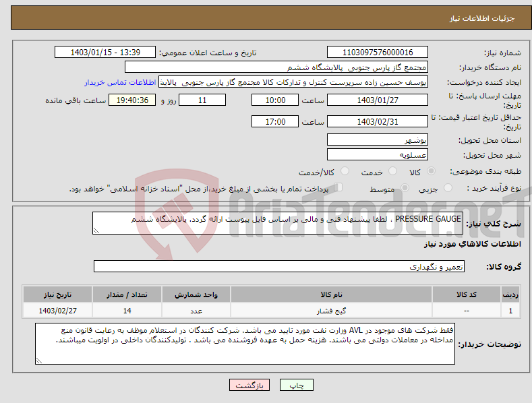Select the کالا/خدمت radio button
The width and height of the screenshot is (532, 403).
pyautogui.click(x=345, y=171)
